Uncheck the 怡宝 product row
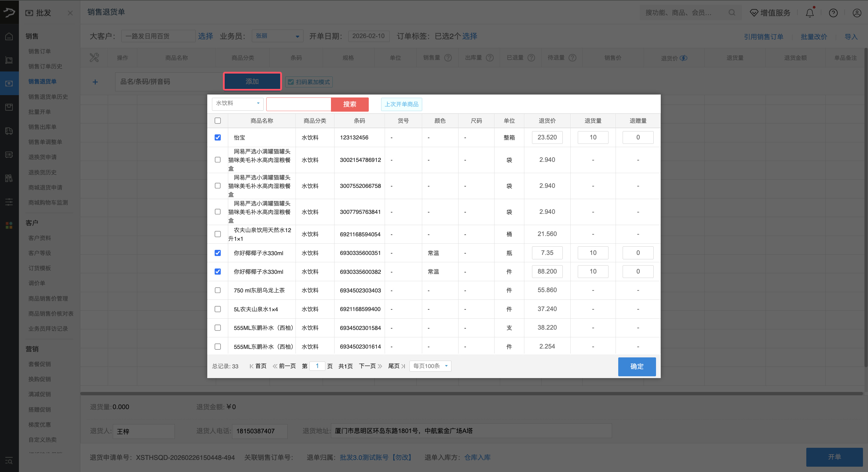Image resolution: width=868 pixels, height=472 pixels. (x=218, y=137)
